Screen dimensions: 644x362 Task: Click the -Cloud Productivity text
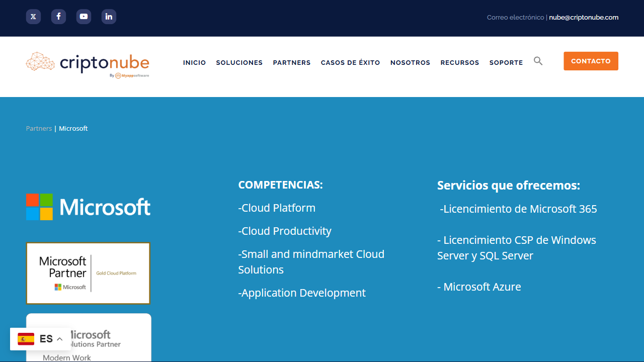point(285,231)
